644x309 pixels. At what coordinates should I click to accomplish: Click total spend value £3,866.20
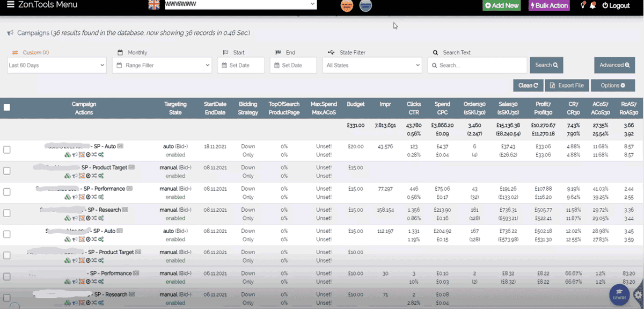coord(443,125)
